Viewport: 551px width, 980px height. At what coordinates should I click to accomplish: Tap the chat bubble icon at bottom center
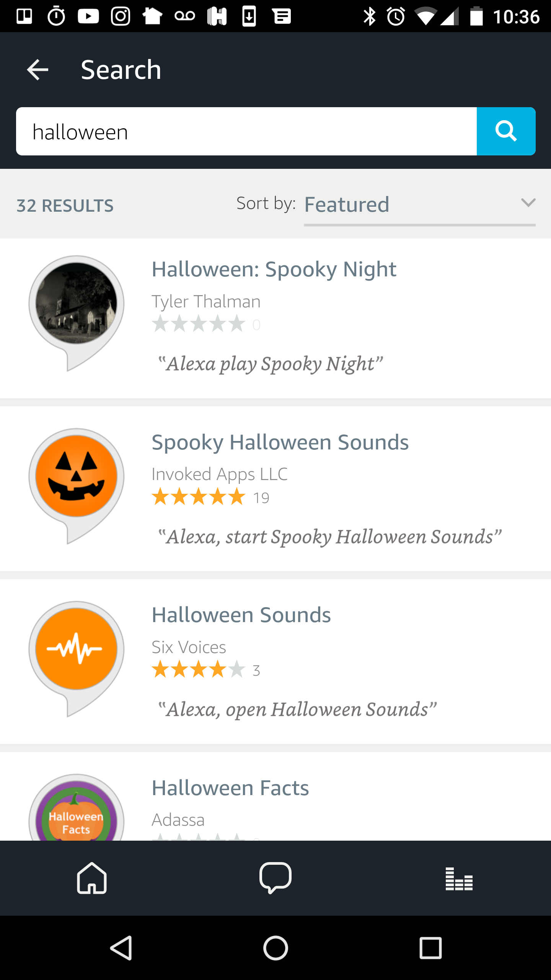tap(275, 879)
